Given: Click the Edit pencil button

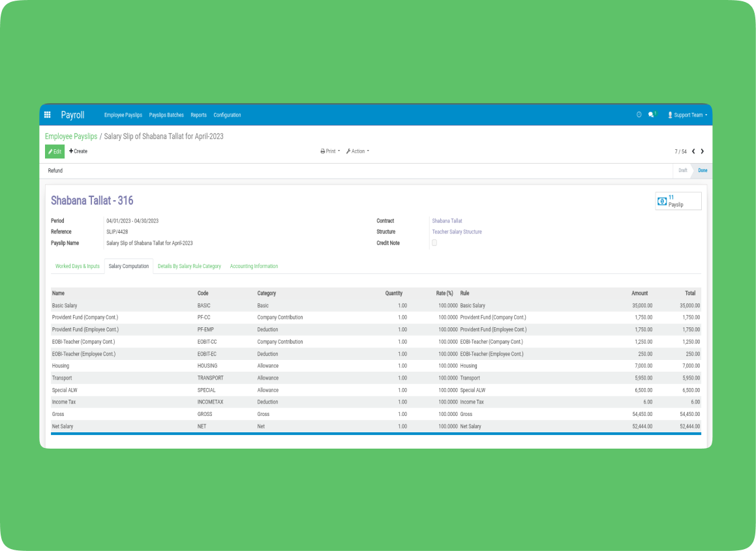Looking at the screenshot, I should 55,151.
